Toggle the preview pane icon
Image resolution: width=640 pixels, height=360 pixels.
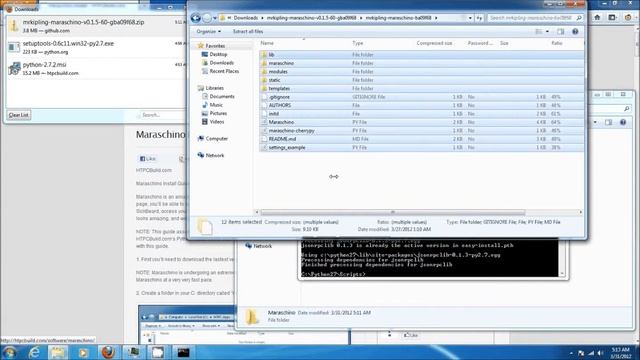click(561, 31)
